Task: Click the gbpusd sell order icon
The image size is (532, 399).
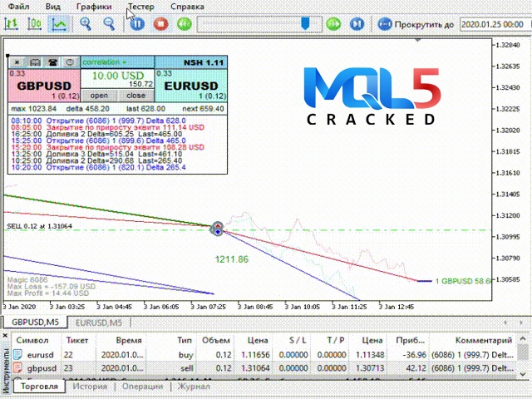Action: 17,367
